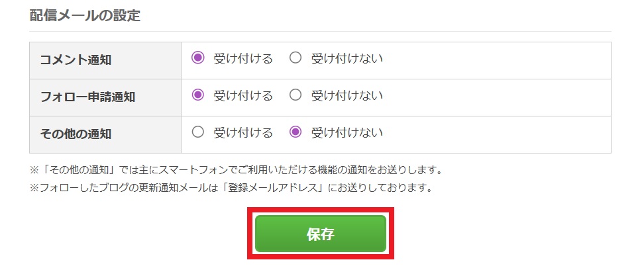Click the 受け付ける label text in the コメント通知 row

[243, 59]
